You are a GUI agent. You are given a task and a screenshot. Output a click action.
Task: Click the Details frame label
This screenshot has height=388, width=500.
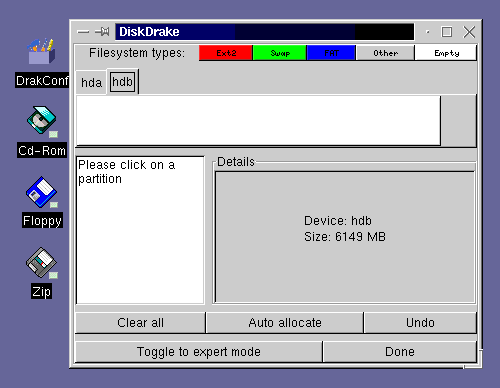pos(236,162)
